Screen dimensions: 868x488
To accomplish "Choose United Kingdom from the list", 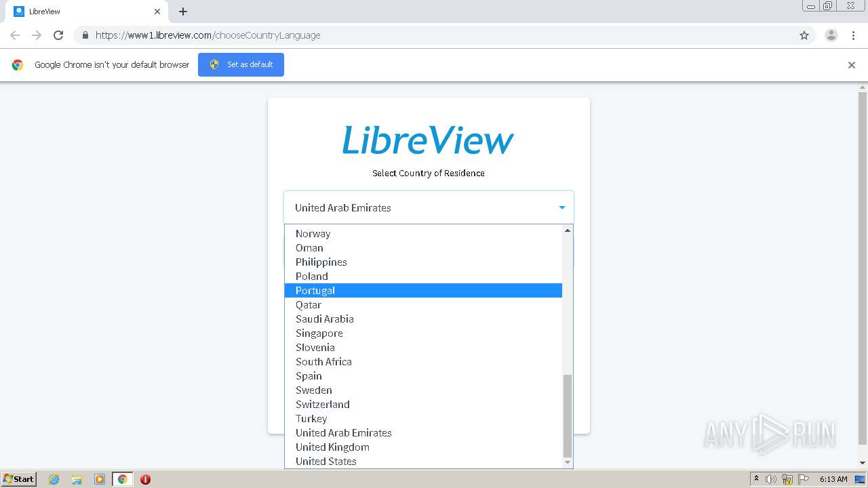I will tap(423, 447).
